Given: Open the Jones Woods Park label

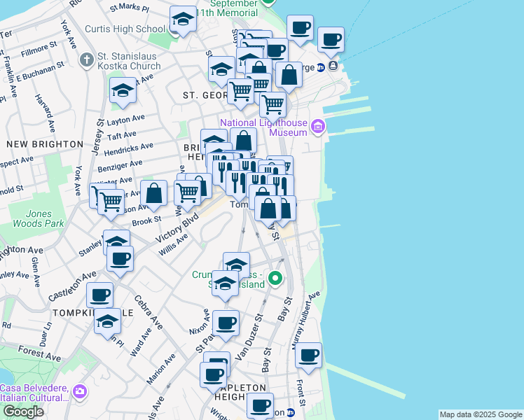Looking at the screenshot, I should coord(39,218).
